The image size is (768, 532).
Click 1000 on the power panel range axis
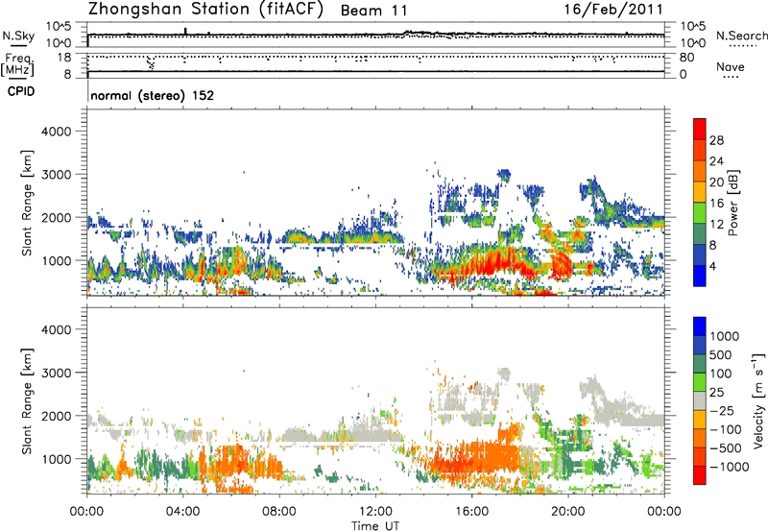coord(57,260)
